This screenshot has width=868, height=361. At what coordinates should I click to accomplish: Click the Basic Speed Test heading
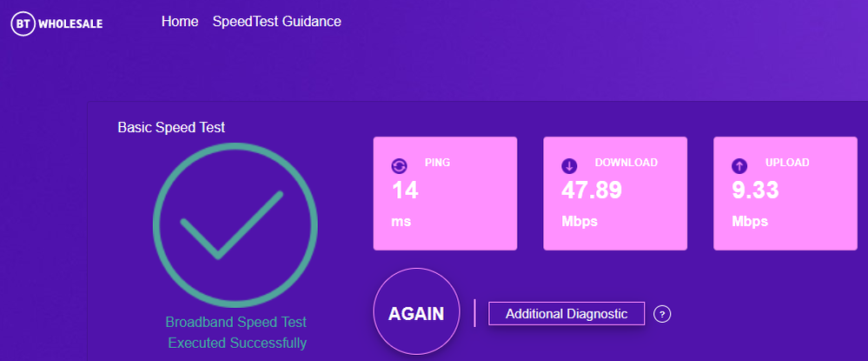click(x=171, y=127)
